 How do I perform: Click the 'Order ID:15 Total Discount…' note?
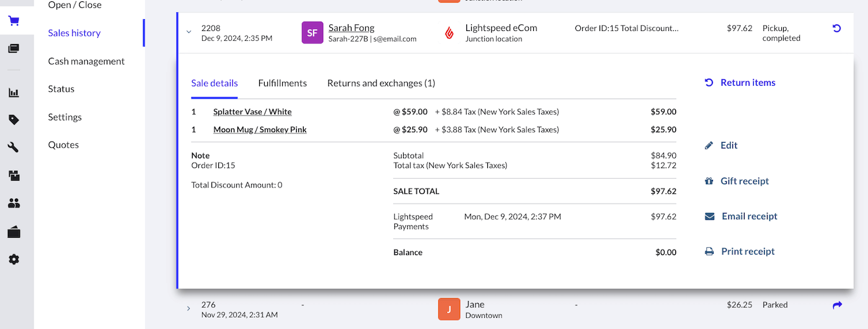(627, 28)
